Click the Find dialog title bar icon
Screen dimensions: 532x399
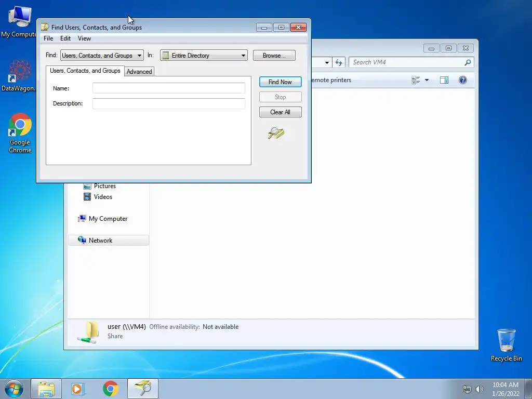pos(45,27)
